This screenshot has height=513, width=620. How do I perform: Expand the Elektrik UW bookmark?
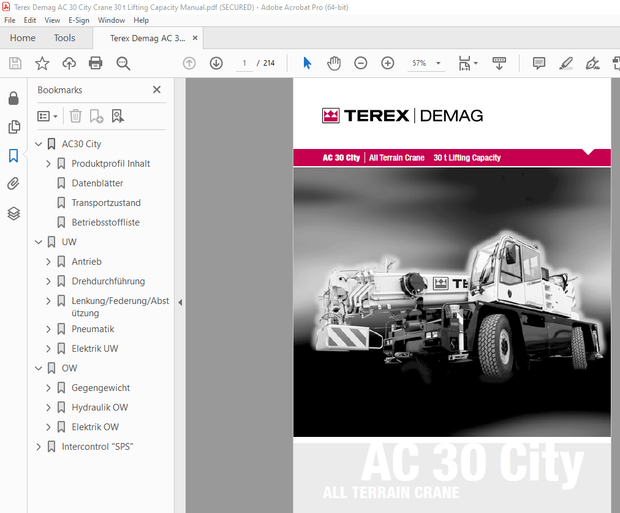point(48,349)
